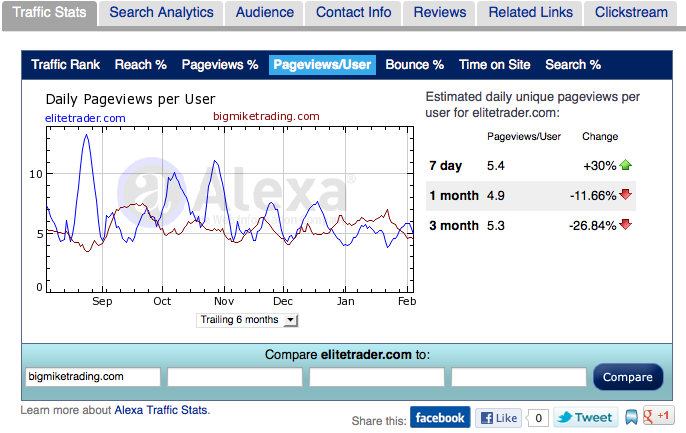686x433 pixels.
Task: Click the -26.84% change value
Action: coord(592,226)
